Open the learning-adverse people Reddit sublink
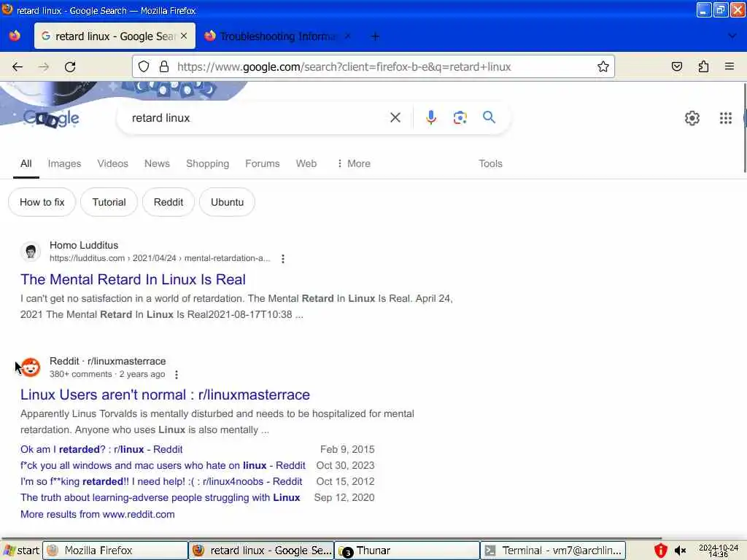 coord(160,497)
